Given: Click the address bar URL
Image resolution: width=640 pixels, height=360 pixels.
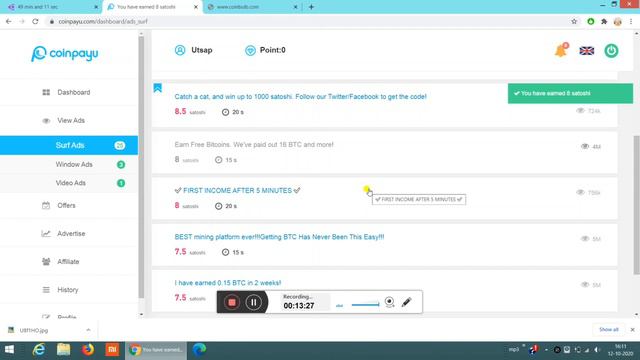Looking at the screenshot, I should (x=103, y=21).
